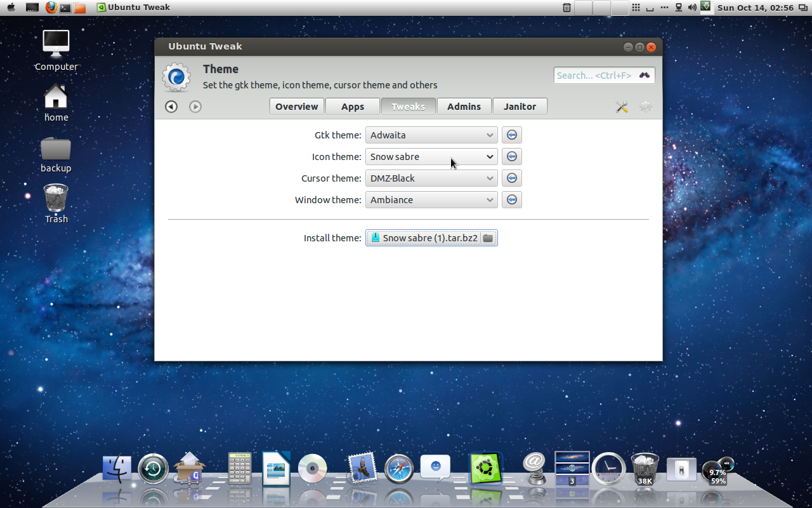Open the Icon theme Snow sabre dropdown
Screen dimensions: 812x508
pyautogui.click(x=431, y=156)
